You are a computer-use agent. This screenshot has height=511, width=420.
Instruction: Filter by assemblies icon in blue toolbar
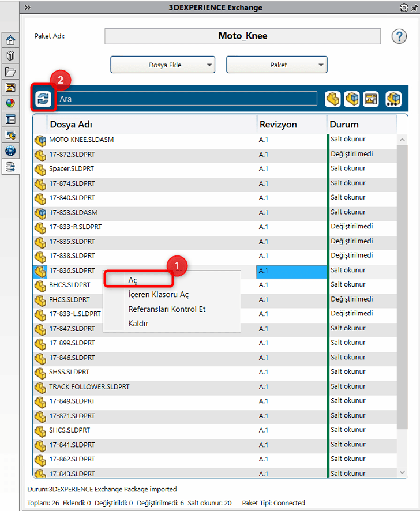pos(352,99)
